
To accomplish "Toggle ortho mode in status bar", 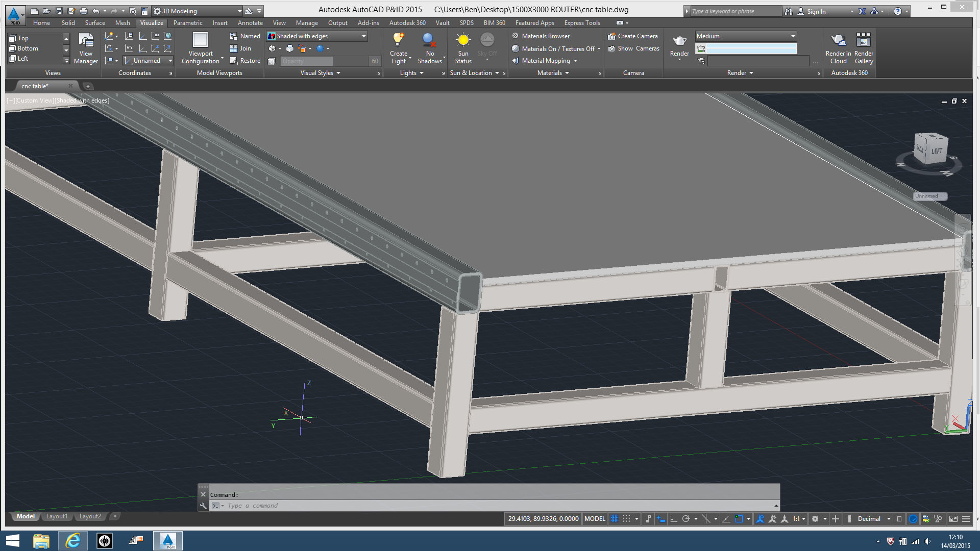I will pyautogui.click(x=673, y=519).
